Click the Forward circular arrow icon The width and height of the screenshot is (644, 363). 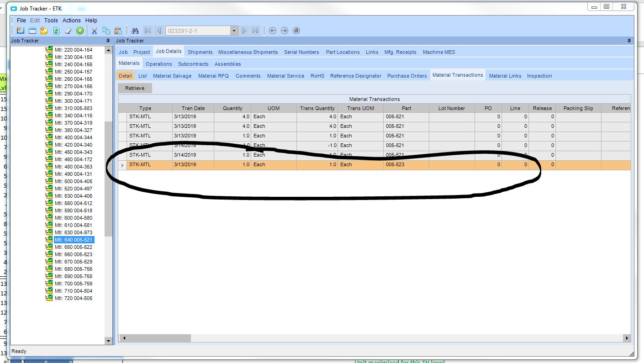pyautogui.click(x=285, y=31)
